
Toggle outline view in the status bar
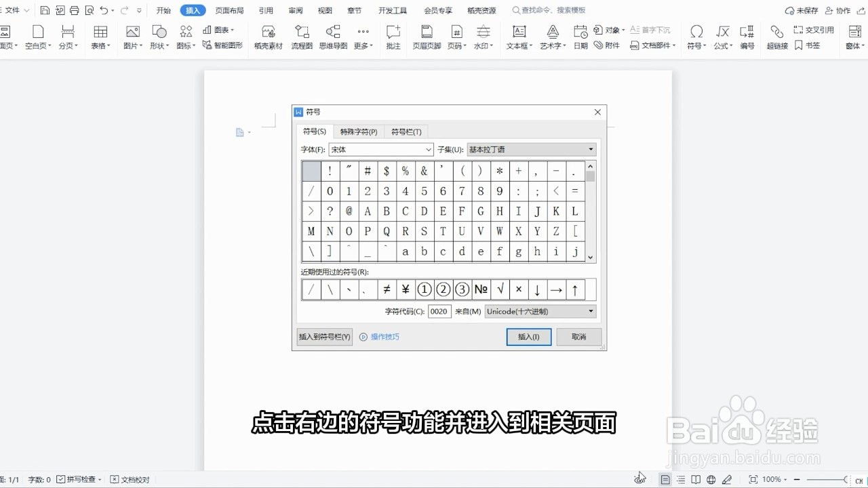[680, 479]
